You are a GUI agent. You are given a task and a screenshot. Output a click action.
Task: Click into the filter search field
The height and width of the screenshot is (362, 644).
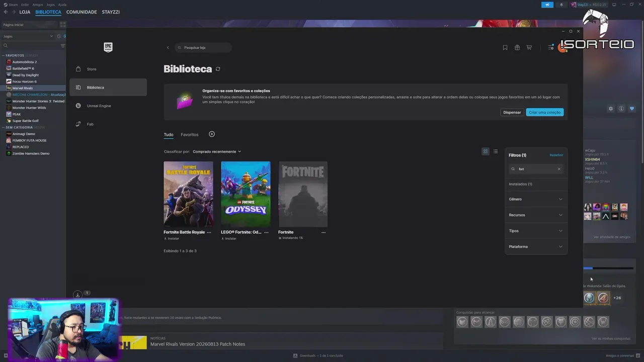pos(536,169)
